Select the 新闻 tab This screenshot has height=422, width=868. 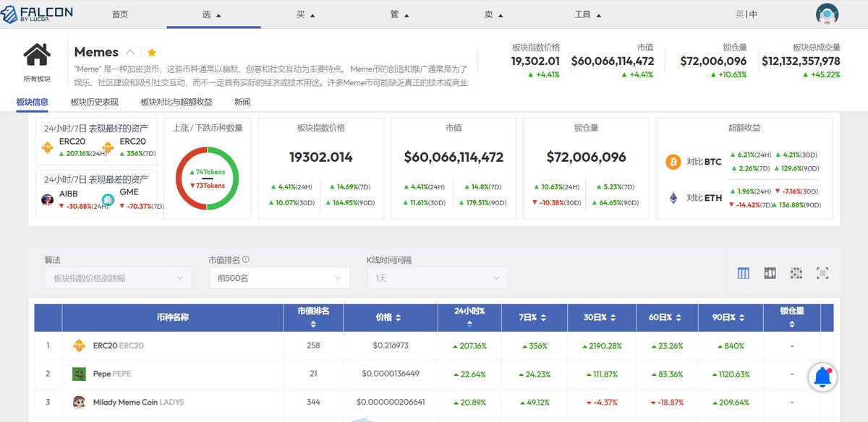pyautogui.click(x=242, y=102)
